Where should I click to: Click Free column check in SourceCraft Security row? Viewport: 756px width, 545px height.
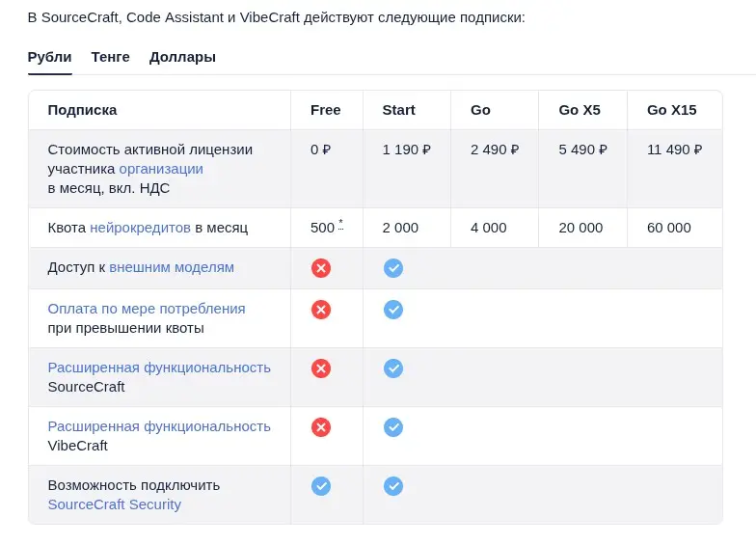[x=321, y=486]
